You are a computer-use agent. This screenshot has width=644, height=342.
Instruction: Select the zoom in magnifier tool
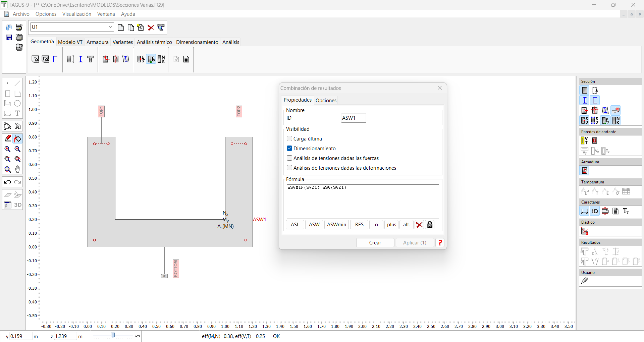pyautogui.click(x=7, y=149)
